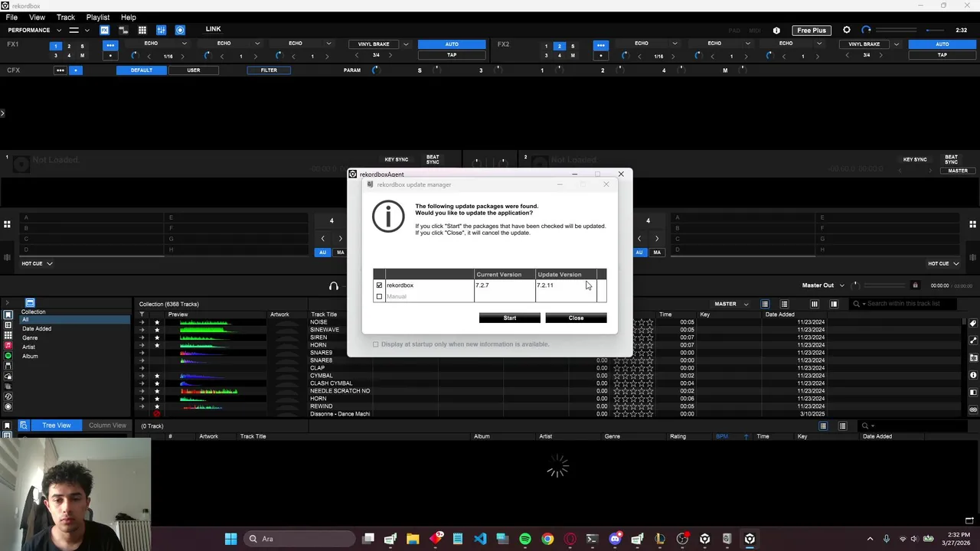
Task: Expand FX1 first ECHO effect dropdown
Action: click(185, 44)
